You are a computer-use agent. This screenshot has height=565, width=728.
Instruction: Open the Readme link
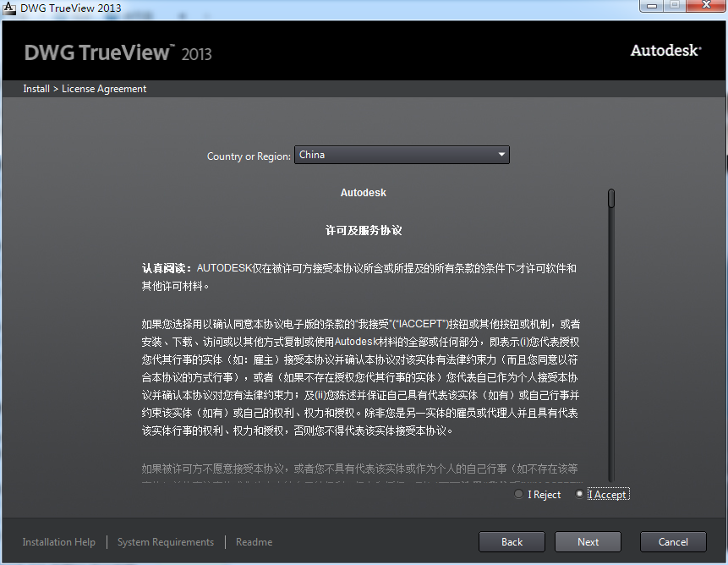[254, 542]
